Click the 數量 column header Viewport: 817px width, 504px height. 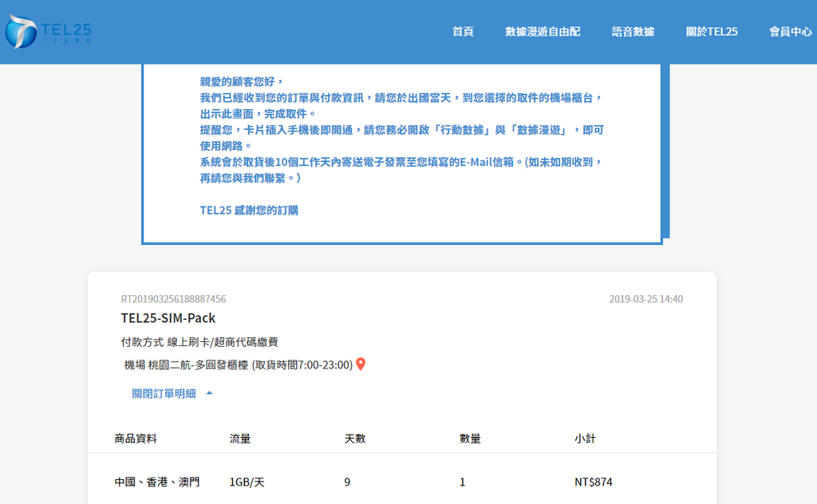[x=470, y=439]
